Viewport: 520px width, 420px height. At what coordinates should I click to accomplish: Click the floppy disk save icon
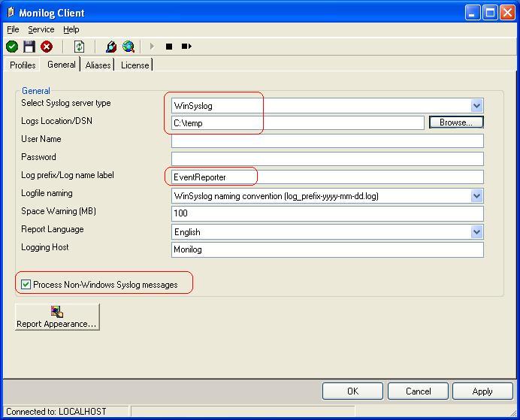pyautogui.click(x=29, y=47)
